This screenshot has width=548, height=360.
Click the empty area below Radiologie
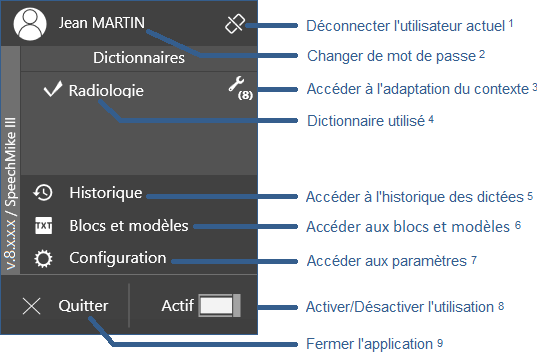[139, 141]
